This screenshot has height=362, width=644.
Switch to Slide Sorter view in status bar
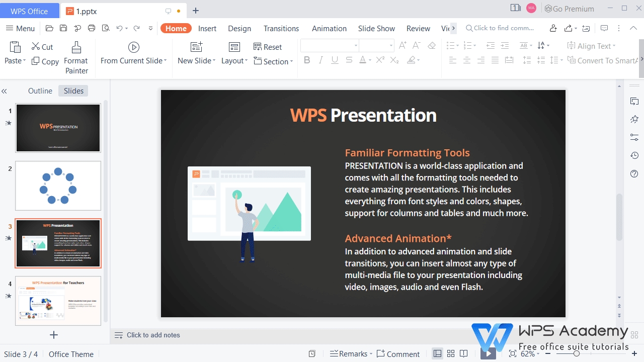[x=450, y=353]
